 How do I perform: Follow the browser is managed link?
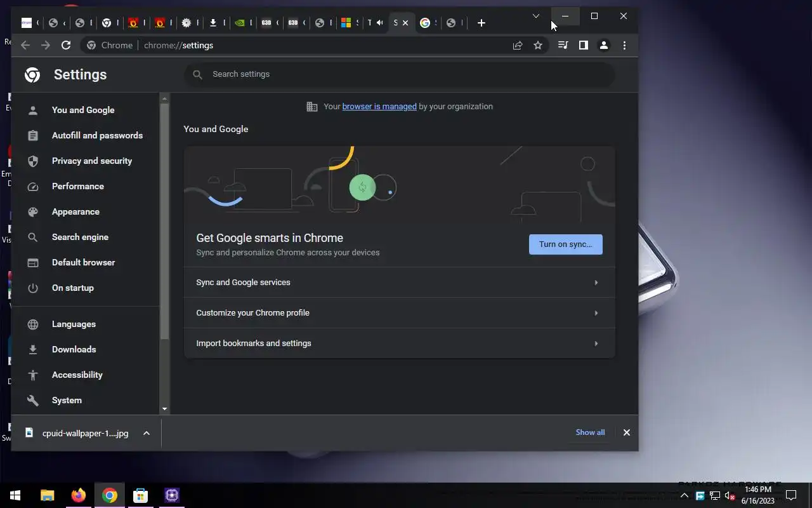pos(379,107)
